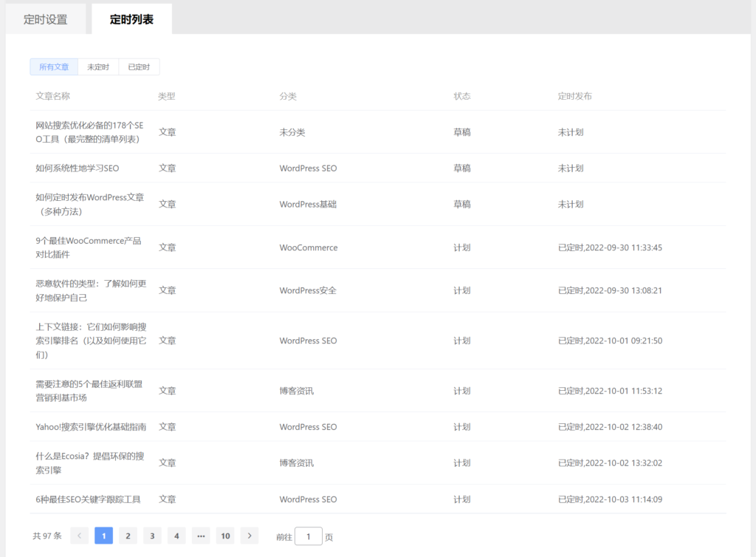Switch to 定时设置 tab
756x557 pixels.
[x=46, y=19]
